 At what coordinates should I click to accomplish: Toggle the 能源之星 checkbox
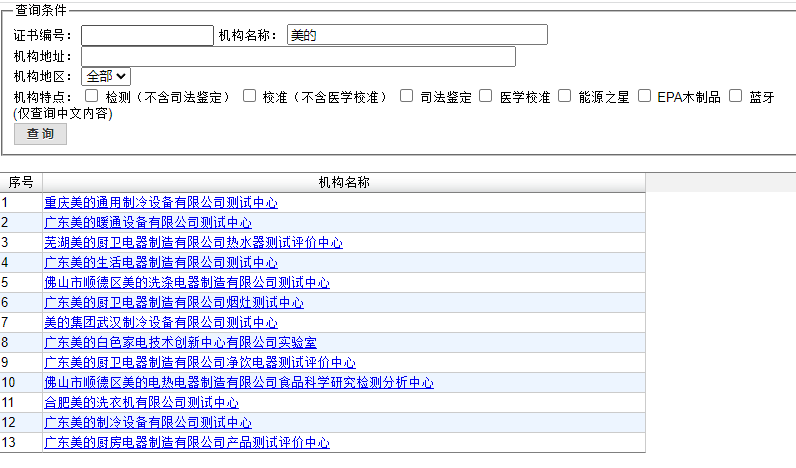[x=565, y=96]
